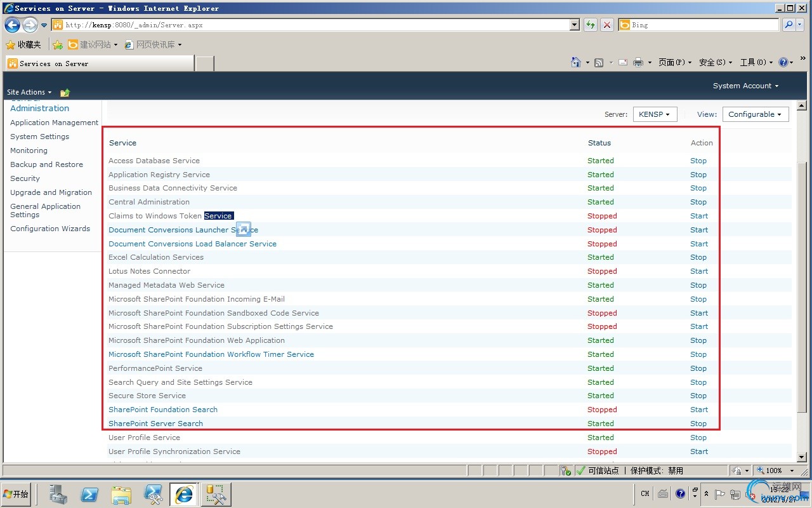Go to Application Management in left navigation
This screenshot has height=508, width=812.
pos(55,123)
